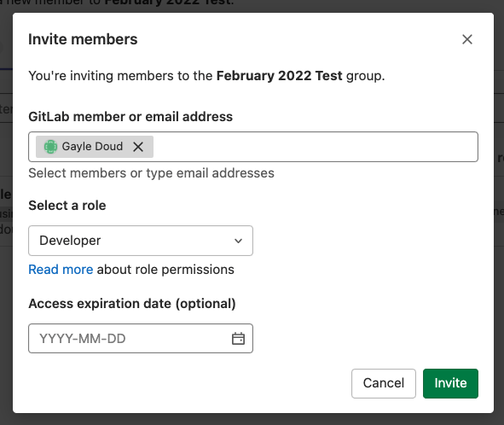Open the Developer role dropdown
This screenshot has width=504, height=425.
141,241
